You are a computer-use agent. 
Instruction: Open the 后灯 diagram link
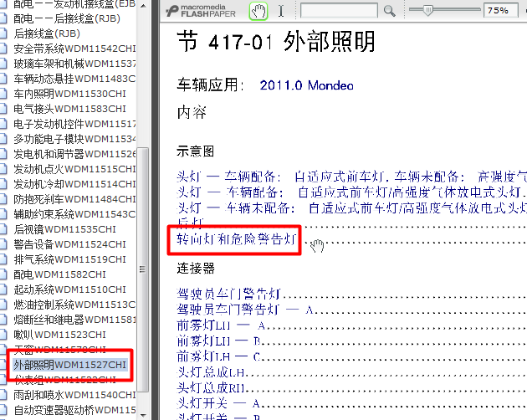[190, 222]
